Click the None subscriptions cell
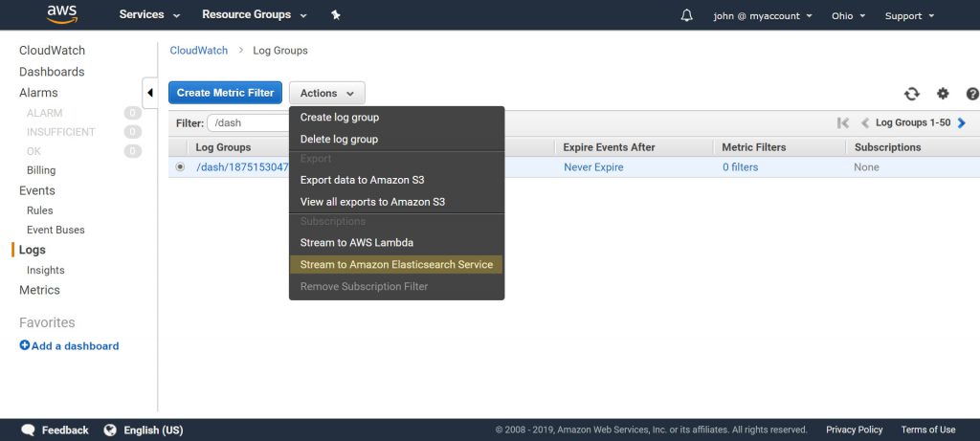980x441 pixels. 866,166
